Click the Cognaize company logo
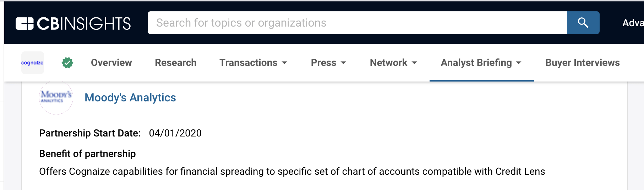Screen dimensions: 644x190 (32, 63)
